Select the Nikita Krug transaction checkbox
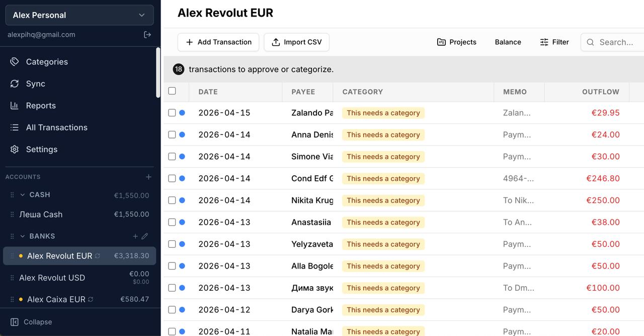Image resolution: width=644 pixels, height=336 pixels. 172,200
